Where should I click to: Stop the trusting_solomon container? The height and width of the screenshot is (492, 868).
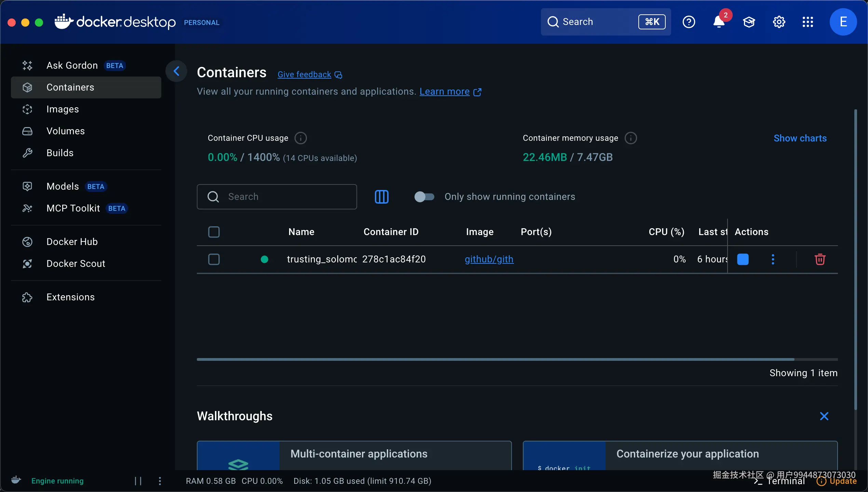[743, 259]
